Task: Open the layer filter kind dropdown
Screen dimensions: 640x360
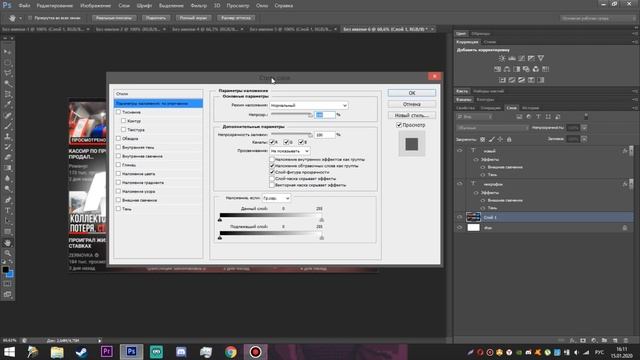Action: point(474,117)
